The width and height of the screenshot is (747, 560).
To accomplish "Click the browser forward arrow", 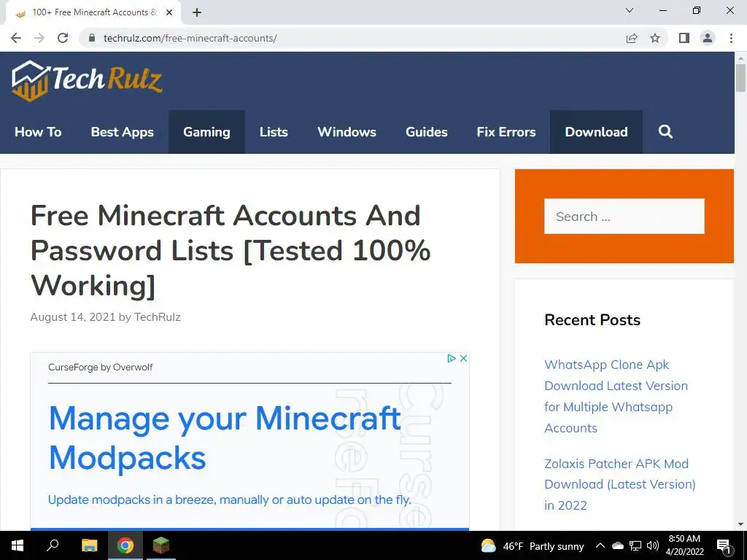I will pos(39,38).
